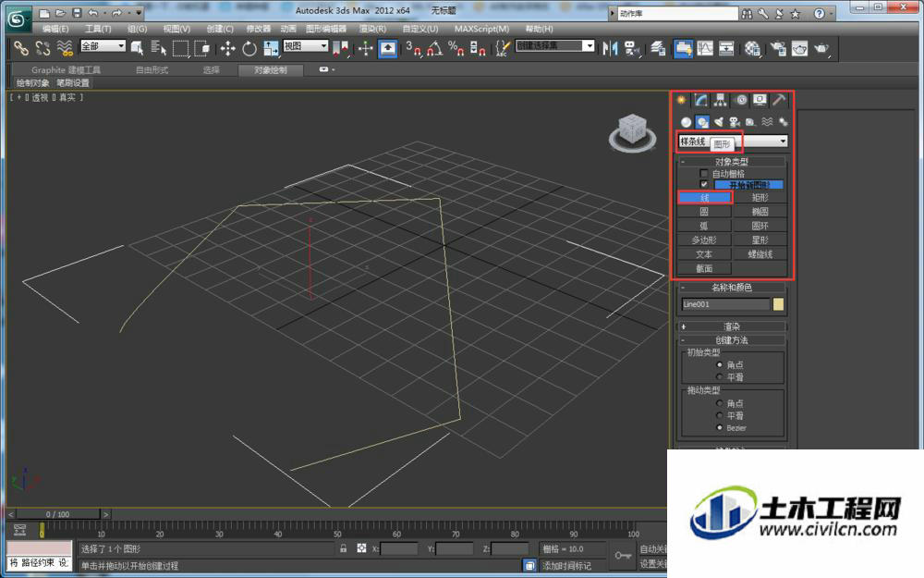
Task: Expand the 渲染 rollout
Action: pos(731,326)
